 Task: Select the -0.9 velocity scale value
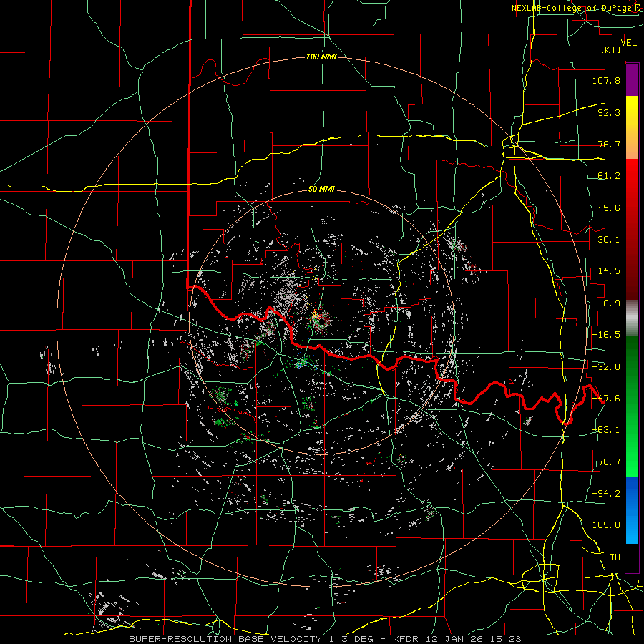coord(609,303)
